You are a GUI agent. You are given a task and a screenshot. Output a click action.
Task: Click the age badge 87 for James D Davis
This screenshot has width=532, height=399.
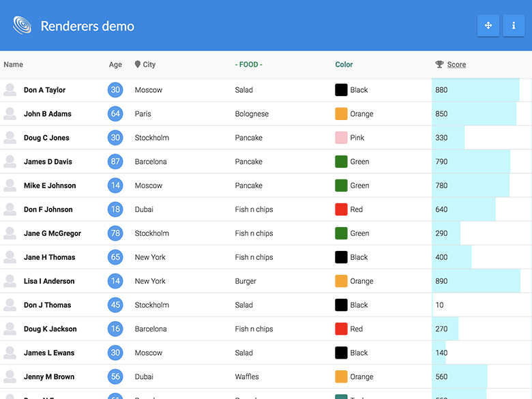(x=115, y=162)
